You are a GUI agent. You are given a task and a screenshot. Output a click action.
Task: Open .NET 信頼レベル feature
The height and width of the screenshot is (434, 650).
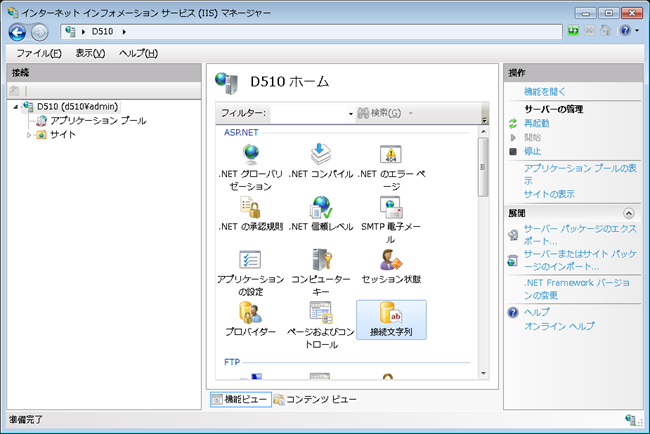(321, 214)
